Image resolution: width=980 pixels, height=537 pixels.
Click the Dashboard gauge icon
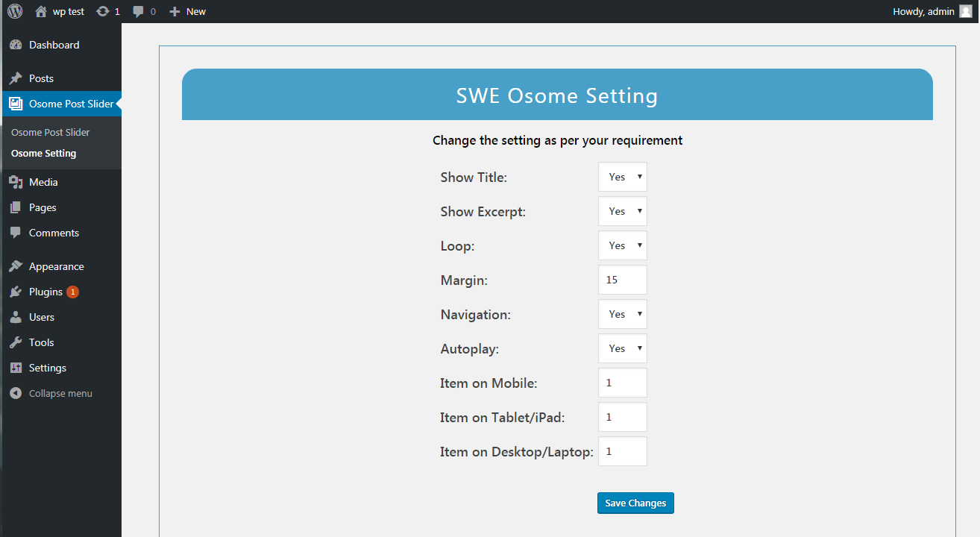[16, 45]
